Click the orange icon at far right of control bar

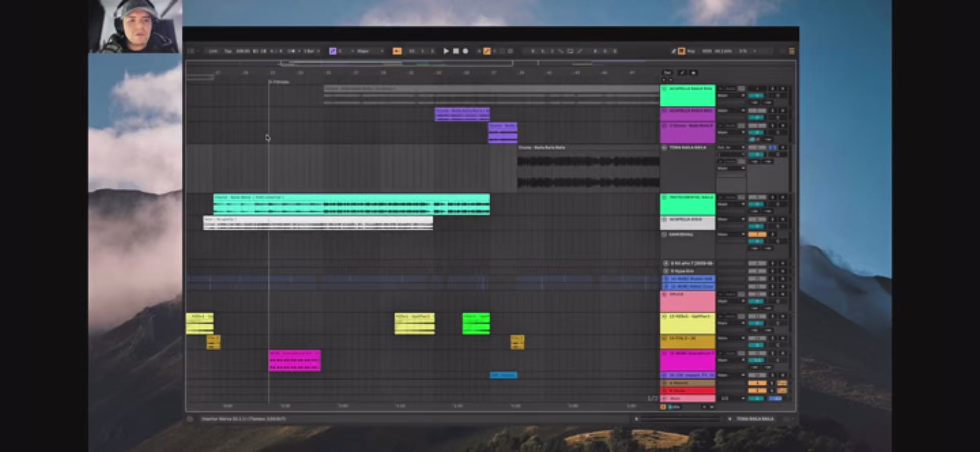(792, 51)
